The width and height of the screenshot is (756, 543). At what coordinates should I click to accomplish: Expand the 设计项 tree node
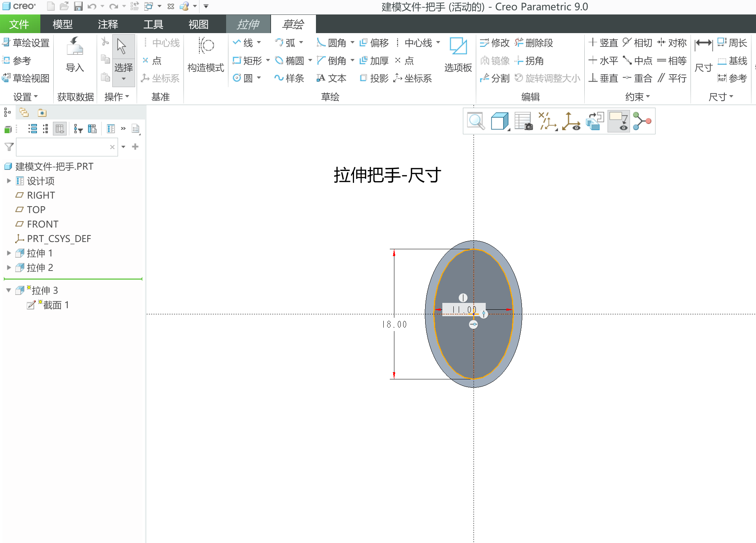[9, 181]
